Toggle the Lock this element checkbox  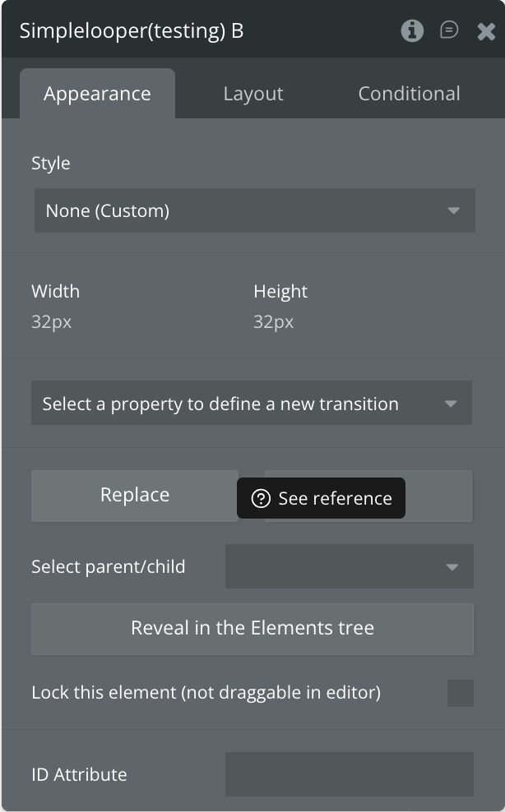[461, 693]
